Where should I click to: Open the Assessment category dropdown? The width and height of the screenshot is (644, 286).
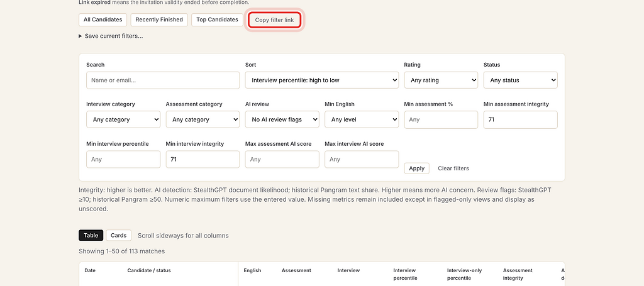click(x=203, y=120)
